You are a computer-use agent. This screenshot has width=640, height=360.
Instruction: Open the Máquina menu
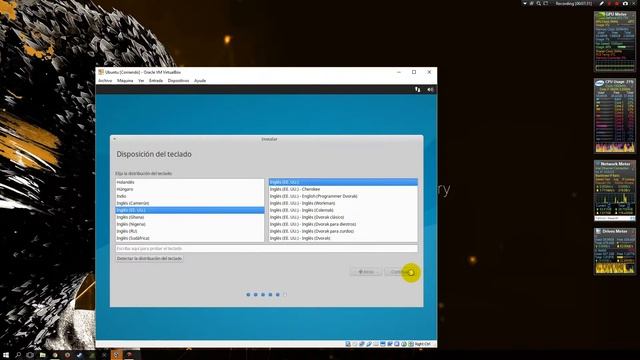tap(125, 81)
